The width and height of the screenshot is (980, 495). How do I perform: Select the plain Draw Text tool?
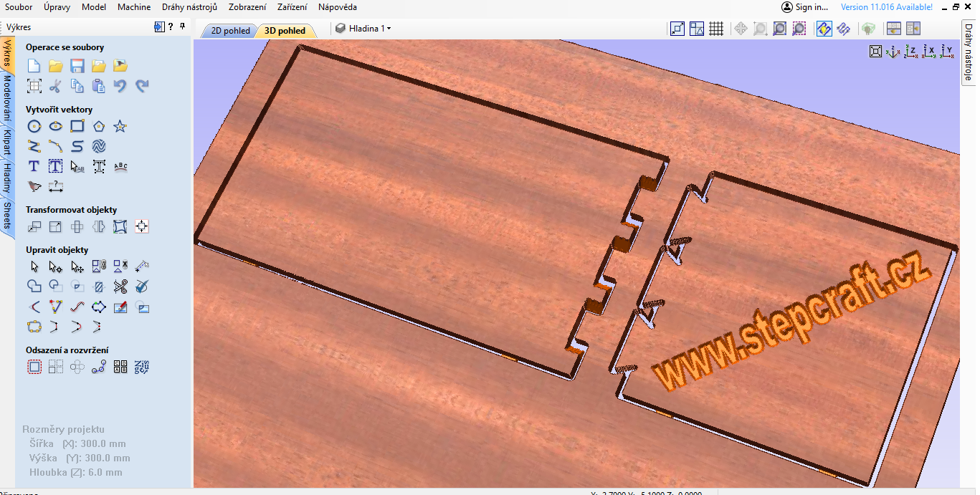[34, 167]
